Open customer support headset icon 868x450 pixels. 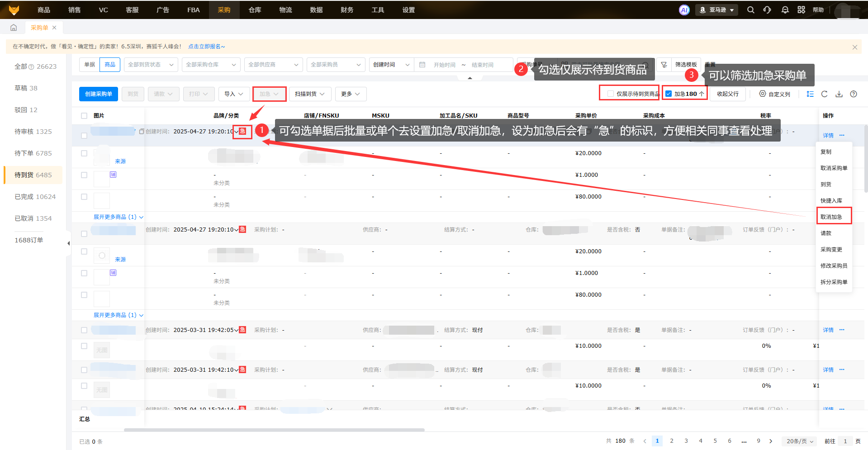(767, 10)
